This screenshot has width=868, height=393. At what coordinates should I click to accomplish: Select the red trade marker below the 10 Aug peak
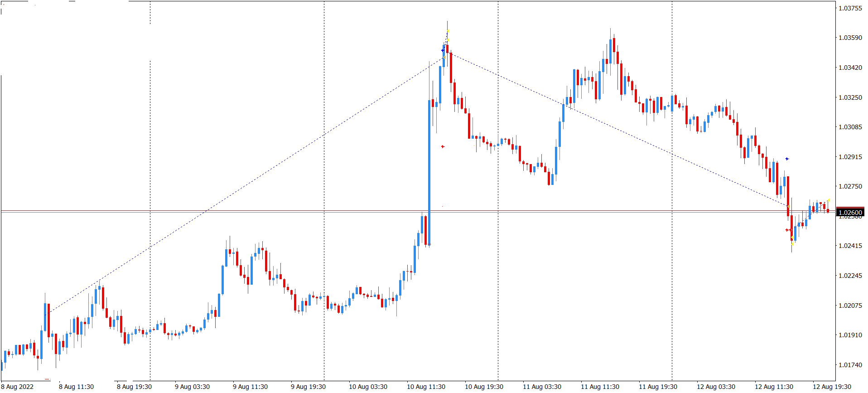443,146
